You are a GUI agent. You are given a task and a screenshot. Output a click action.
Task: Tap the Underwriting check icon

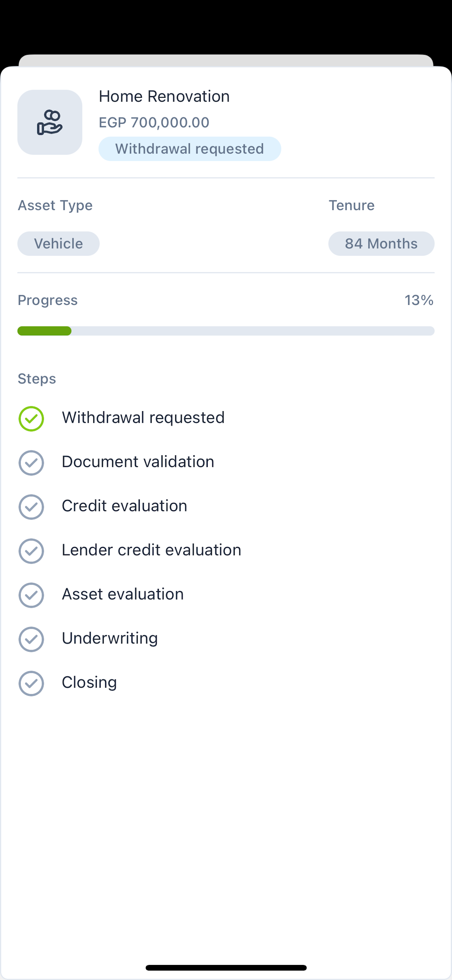pos(31,639)
